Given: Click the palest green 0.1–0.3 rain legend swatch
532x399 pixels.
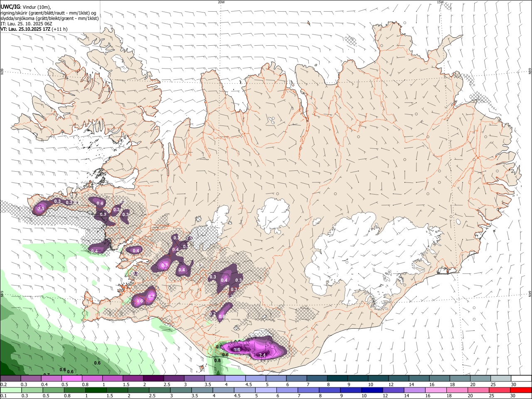Looking at the screenshot, I should (x=11, y=390).
